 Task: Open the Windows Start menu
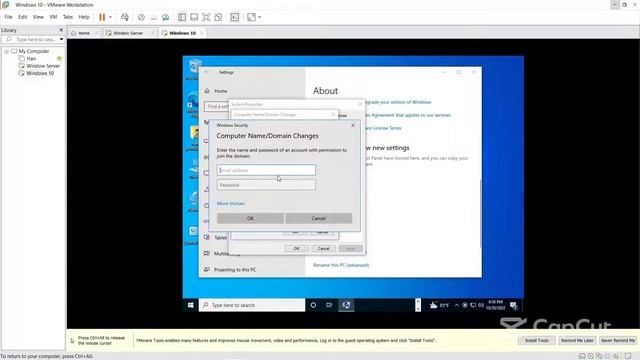[191, 305]
